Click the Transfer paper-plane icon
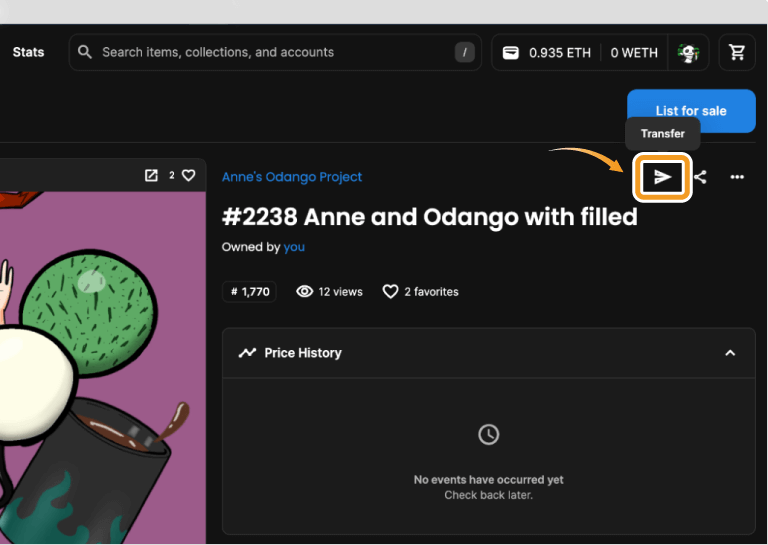The width and height of the screenshot is (768, 545). click(662, 177)
